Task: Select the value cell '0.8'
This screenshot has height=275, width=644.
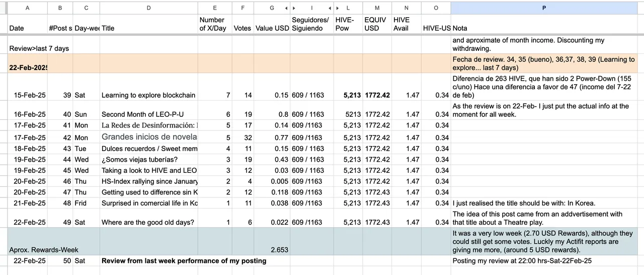Action: point(272,110)
